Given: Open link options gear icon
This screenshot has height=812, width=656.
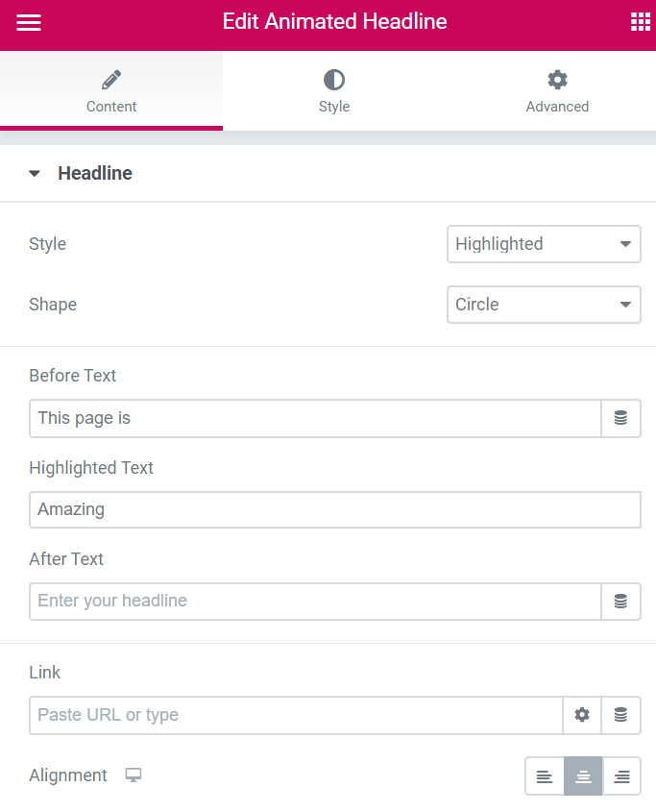Looking at the screenshot, I should [x=582, y=715].
